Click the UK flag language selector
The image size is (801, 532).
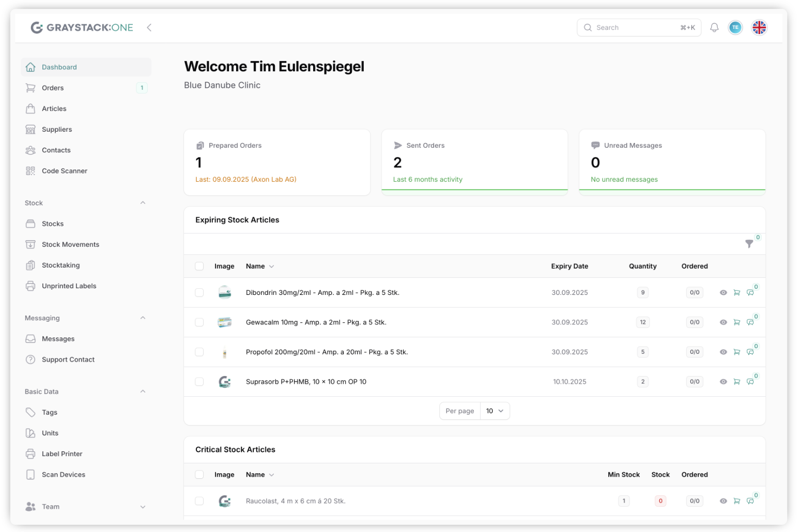pos(759,28)
